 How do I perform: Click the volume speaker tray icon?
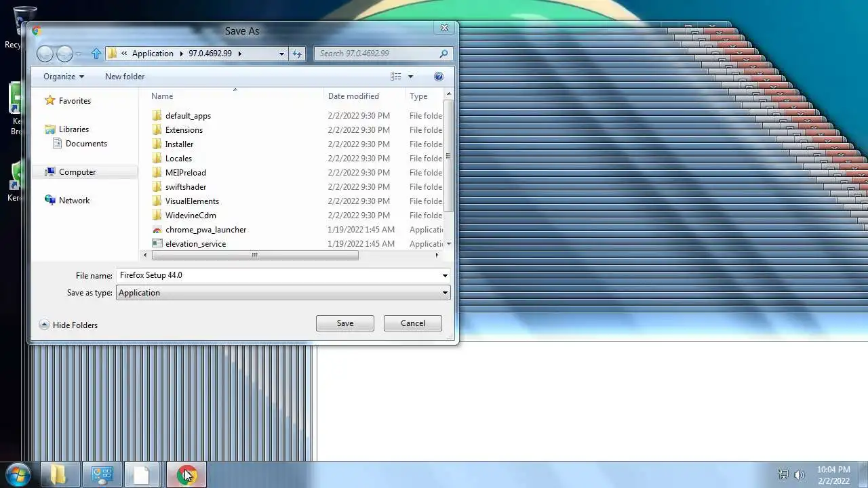point(800,475)
